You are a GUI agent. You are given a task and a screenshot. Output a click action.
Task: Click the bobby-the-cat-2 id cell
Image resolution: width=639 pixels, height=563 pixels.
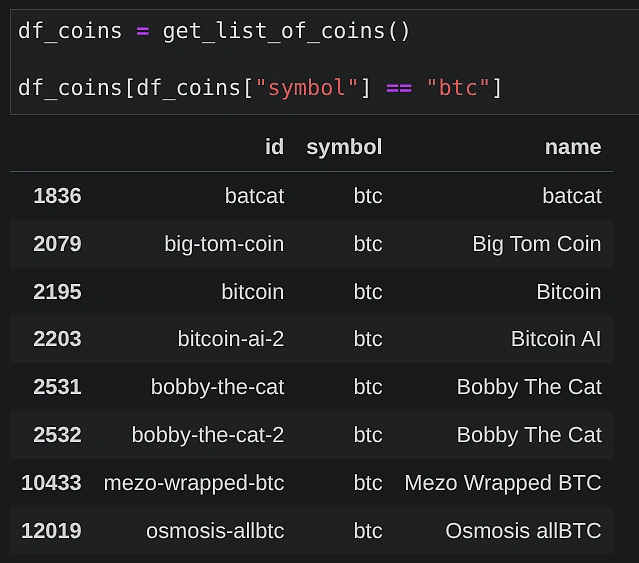coord(208,435)
